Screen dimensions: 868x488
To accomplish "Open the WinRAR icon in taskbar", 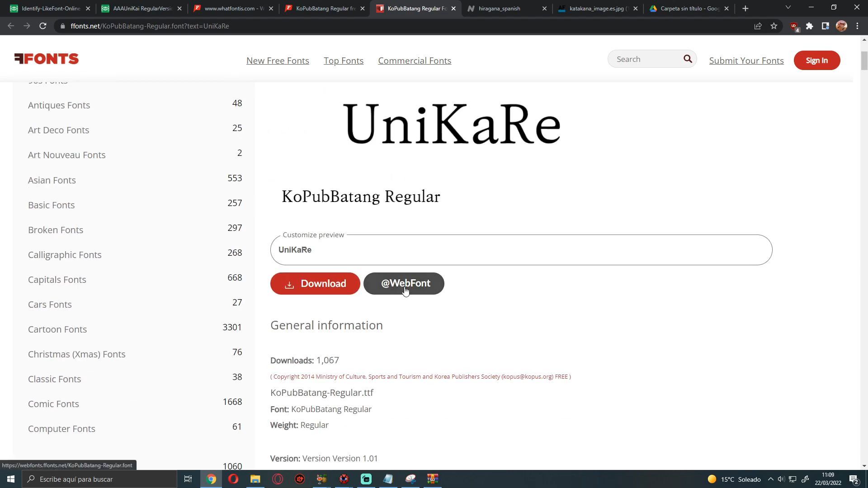I will (x=433, y=479).
